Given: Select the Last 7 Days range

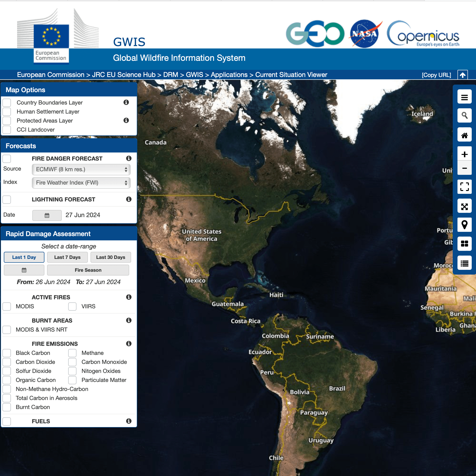Looking at the screenshot, I should (67, 257).
